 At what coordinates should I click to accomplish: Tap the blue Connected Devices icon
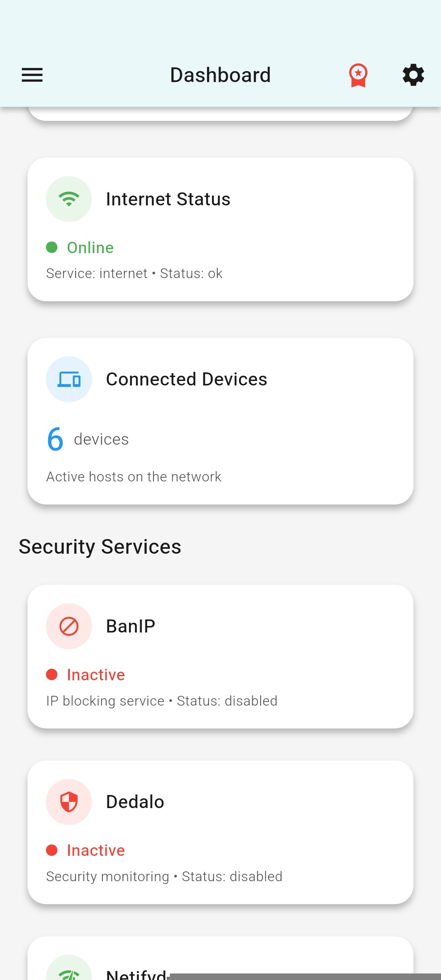pyautogui.click(x=69, y=379)
